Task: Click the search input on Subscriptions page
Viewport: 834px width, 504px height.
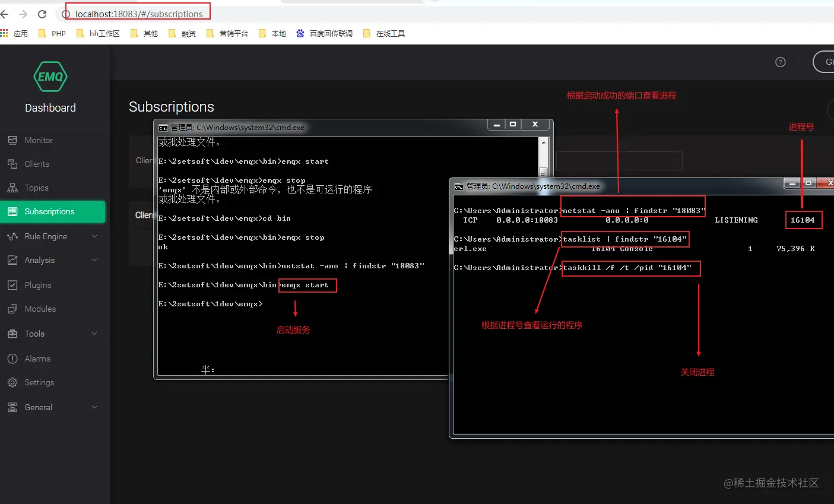Action: [x=619, y=161]
